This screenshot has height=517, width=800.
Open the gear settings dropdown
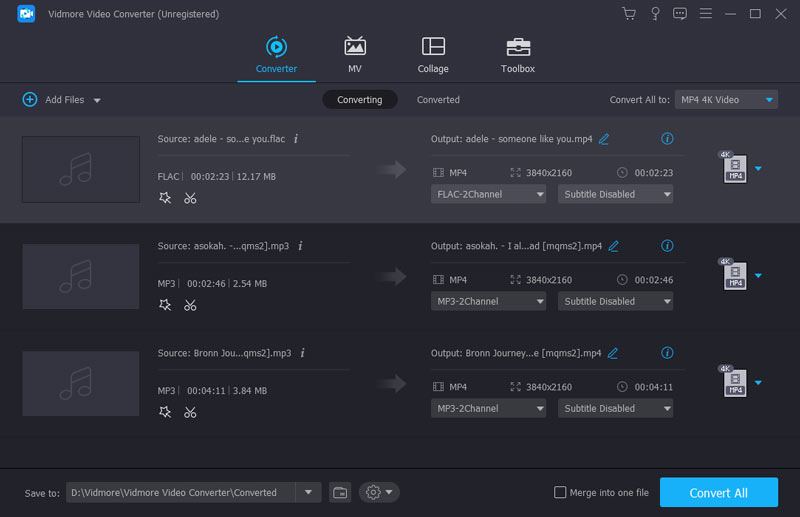(x=379, y=493)
